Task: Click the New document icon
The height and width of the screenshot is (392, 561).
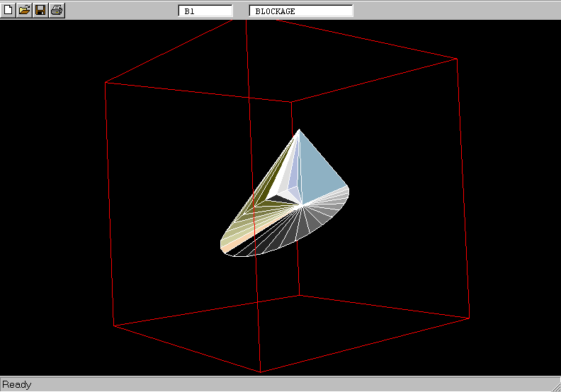Action: click(8, 11)
